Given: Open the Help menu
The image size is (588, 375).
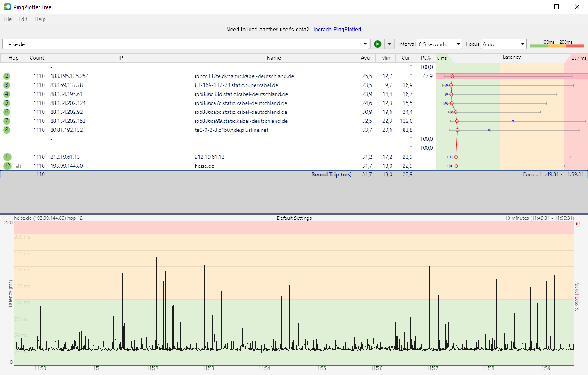Looking at the screenshot, I should click(40, 19).
